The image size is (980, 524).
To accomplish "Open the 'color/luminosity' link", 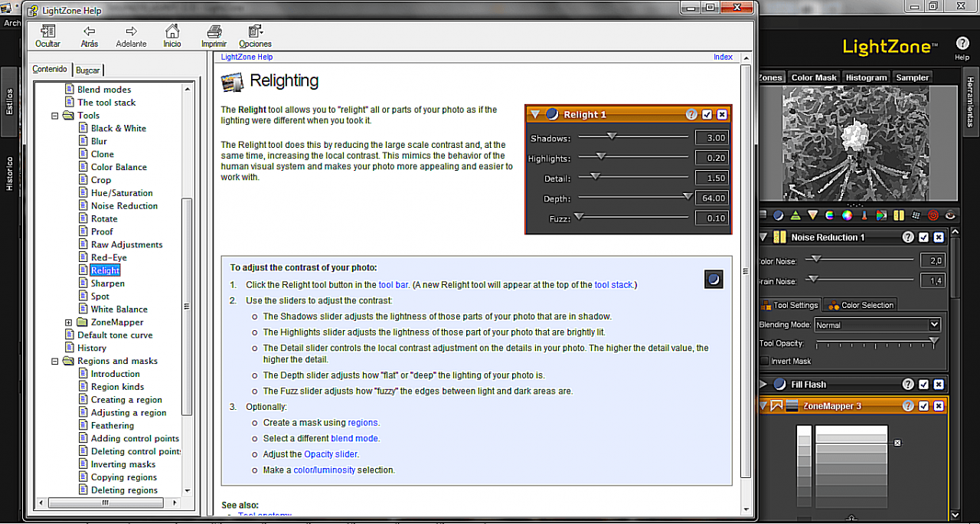I will pyautogui.click(x=325, y=470).
